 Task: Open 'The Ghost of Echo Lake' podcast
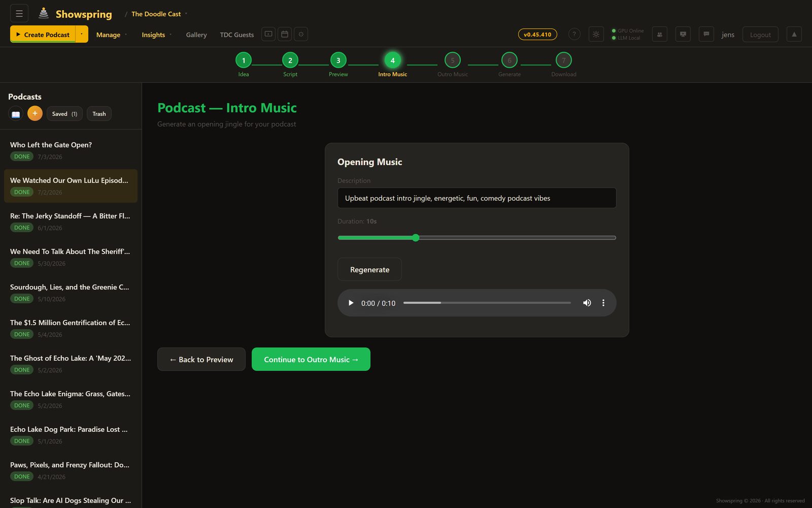[71, 364]
